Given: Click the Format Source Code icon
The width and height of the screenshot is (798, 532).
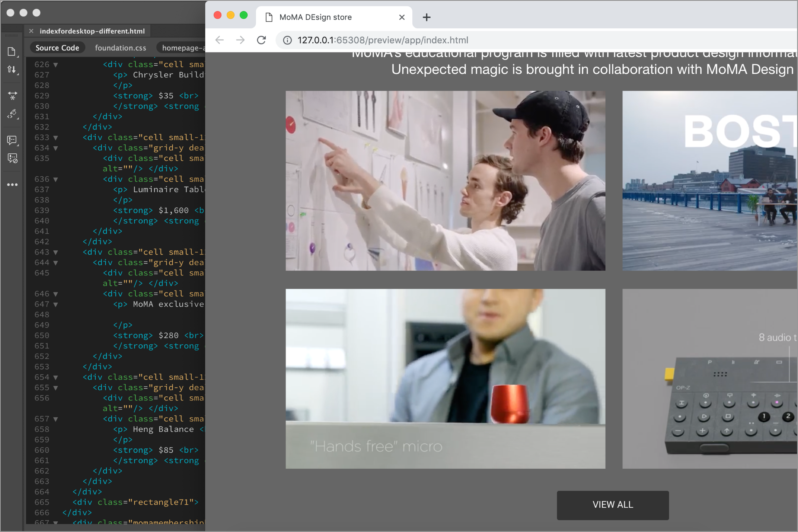Looking at the screenshot, I should click(12, 114).
